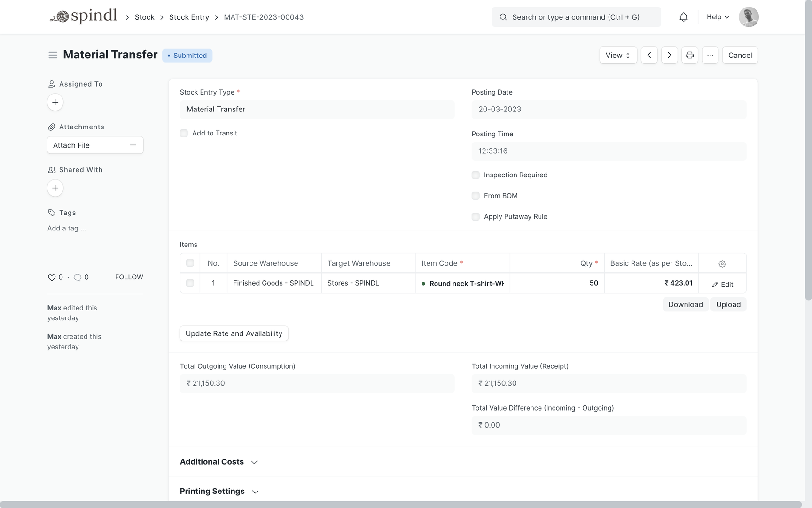Viewport: 812px width, 508px height.
Task: Like this document with heart icon
Action: pos(52,278)
